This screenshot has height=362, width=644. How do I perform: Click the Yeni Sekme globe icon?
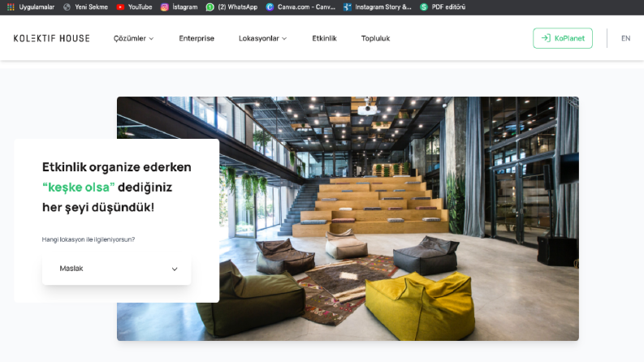pyautogui.click(x=67, y=7)
